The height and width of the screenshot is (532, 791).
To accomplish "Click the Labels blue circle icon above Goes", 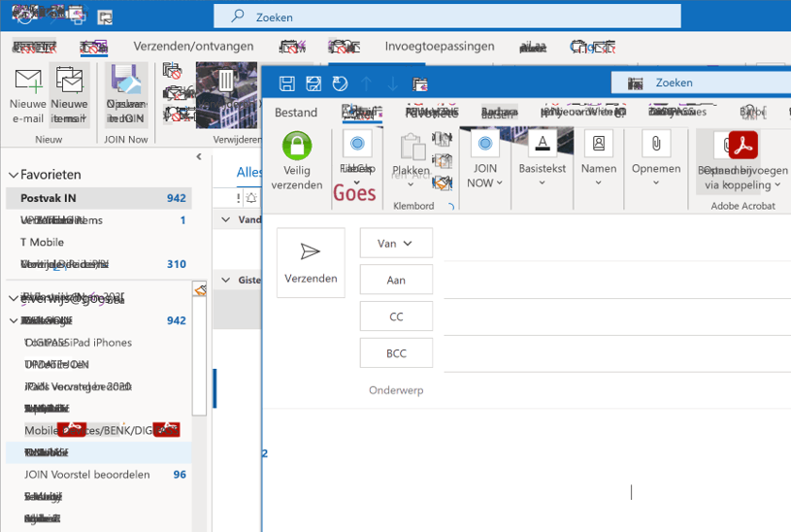I will point(357,144).
